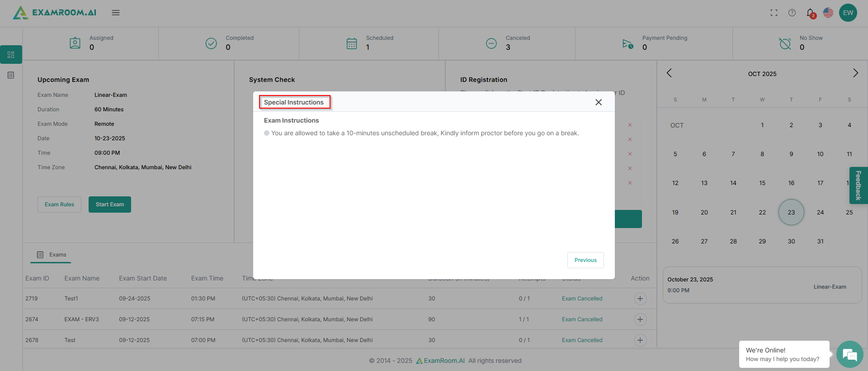Viewport: 868px width, 371px height.
Task: Go to previous calendar month
Action: pos(669,73)
